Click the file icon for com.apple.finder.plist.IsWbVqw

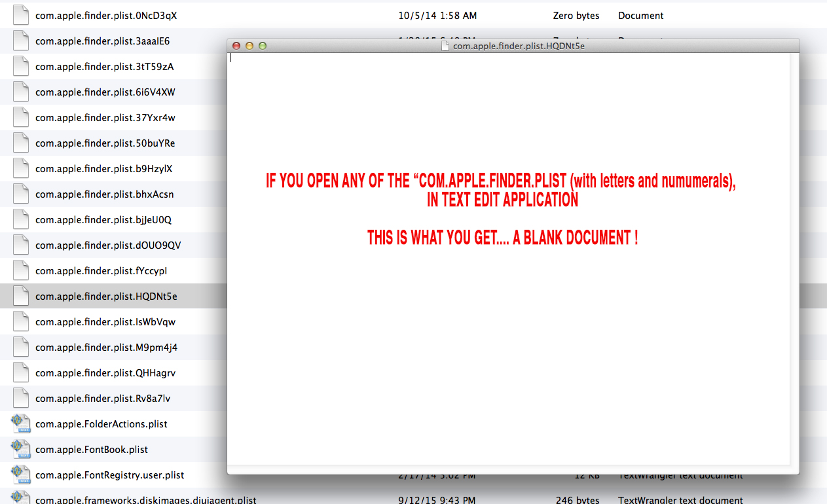point(21,322)
